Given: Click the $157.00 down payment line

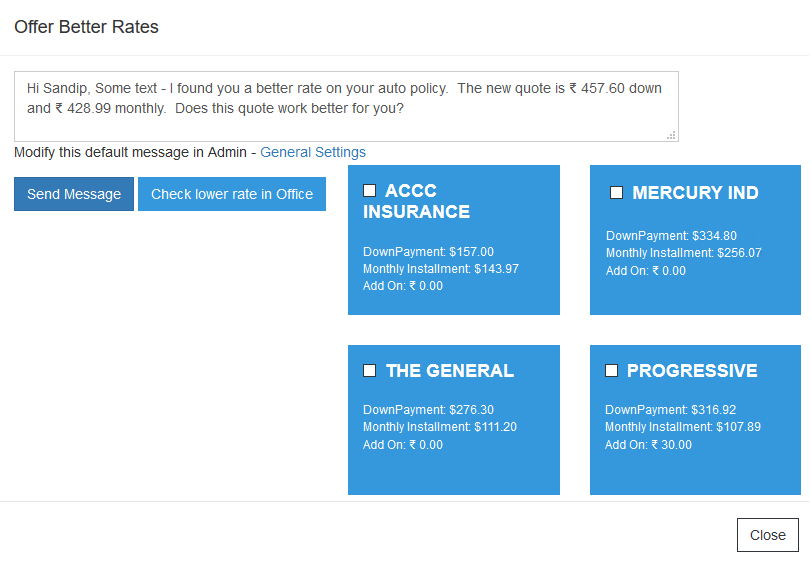Looking at the screenshot, I should click(428, 252).
